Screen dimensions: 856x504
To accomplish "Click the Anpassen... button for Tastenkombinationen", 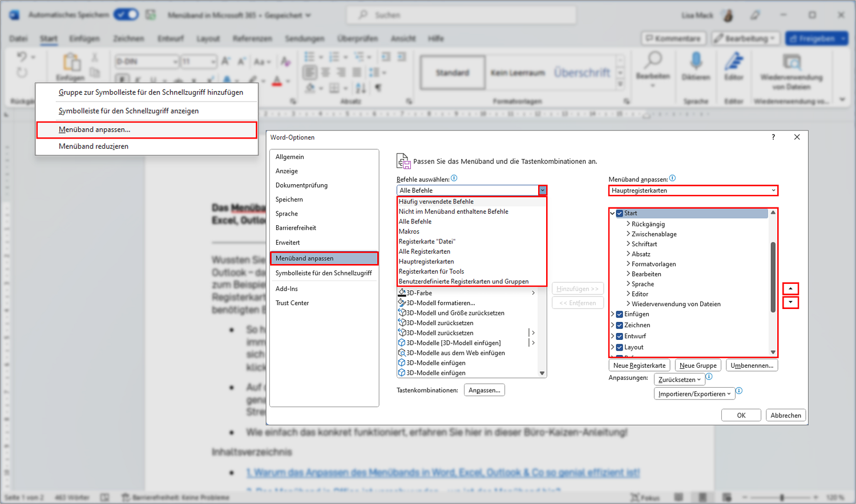I will (x=484, y=390).
